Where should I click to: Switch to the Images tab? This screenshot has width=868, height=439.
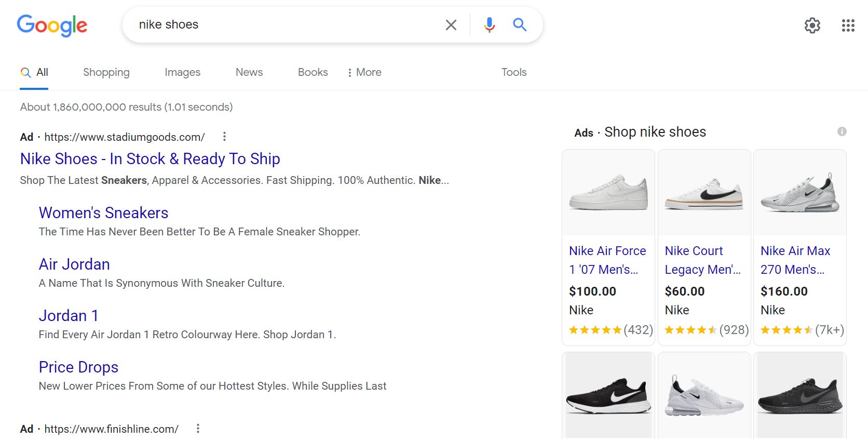tap(182, 72)
